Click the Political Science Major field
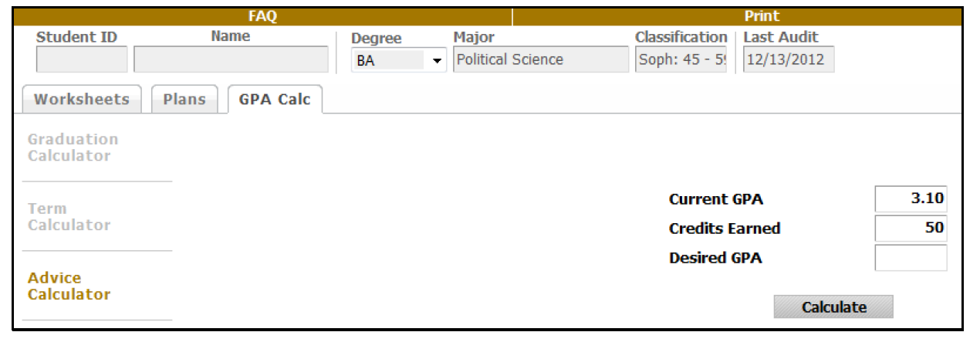 [x=541, y=59]
